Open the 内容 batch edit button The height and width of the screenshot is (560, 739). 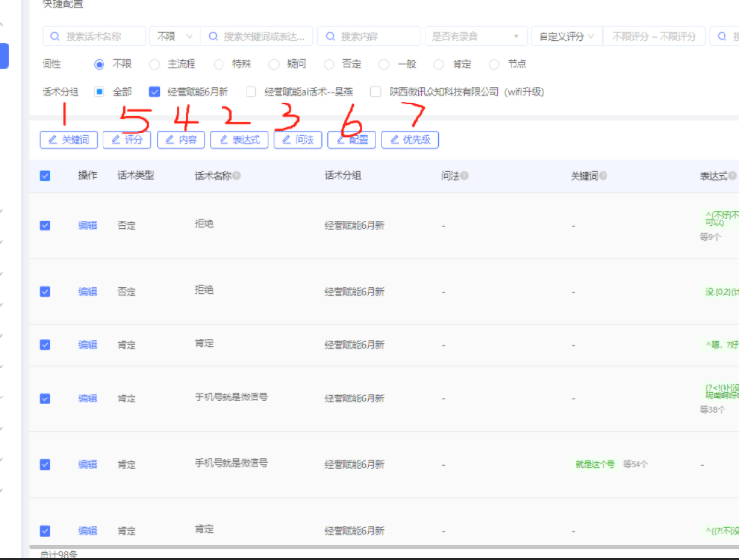pyautogui.click(x=180, y=140)
